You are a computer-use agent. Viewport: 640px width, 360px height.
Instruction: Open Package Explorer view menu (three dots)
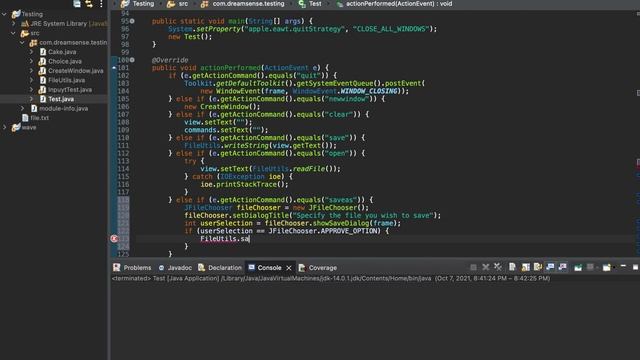(x=101, y=4)
